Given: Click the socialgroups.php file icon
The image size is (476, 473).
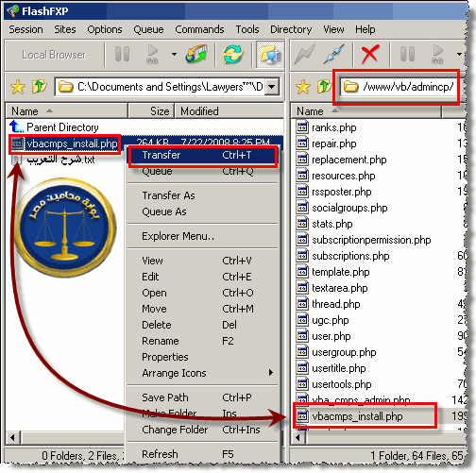Looking at the screenshot, I should (x=302, y=208).
